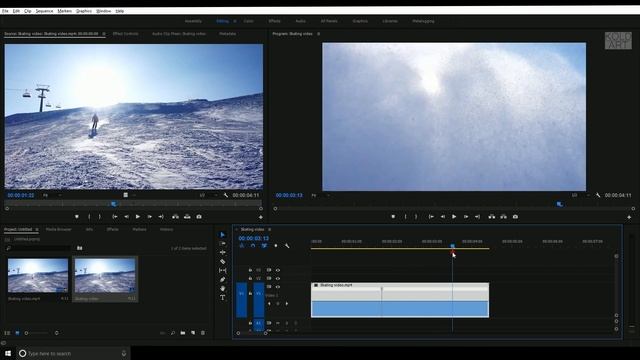Click Source monitor Mark Out
The image size is (640, 360).
(99, 217)
